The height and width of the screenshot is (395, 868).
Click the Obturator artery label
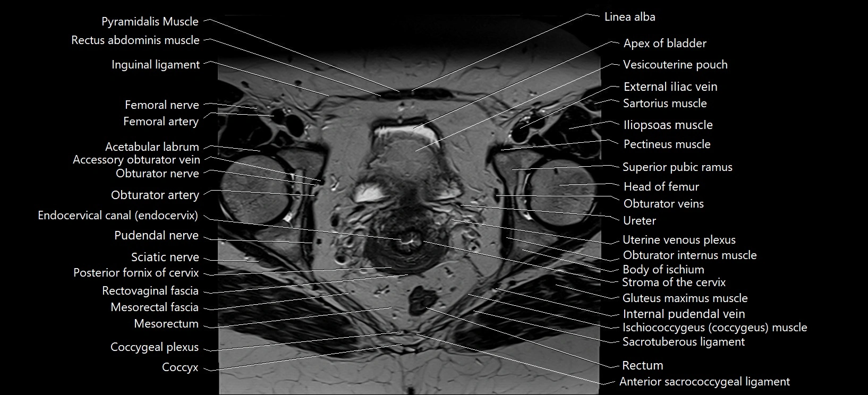coord(155,195)
